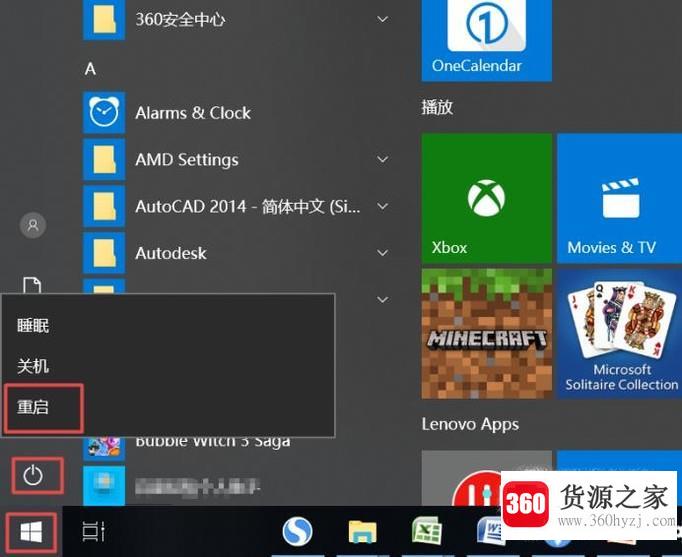Viewport: 682px width, 557px height.
Task: Open the OneCalendar tile
Action: click(487, 40)
